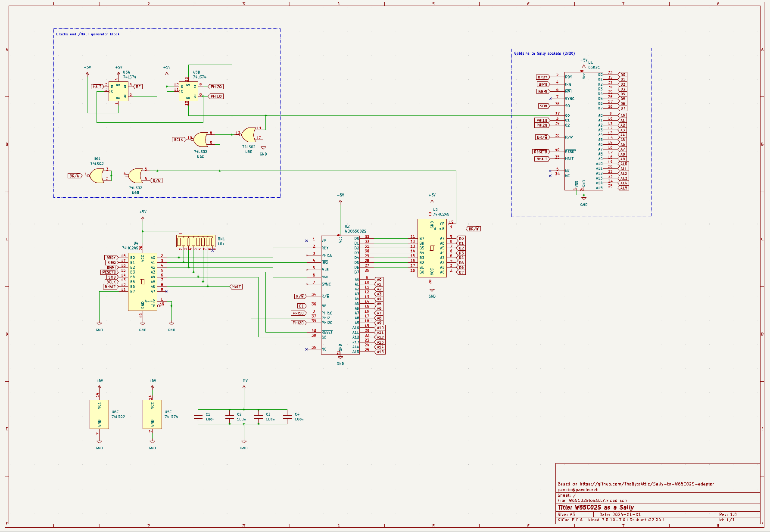Click the KiCad E.D.A. version text

pyautogui.click(x=611, y=520)
